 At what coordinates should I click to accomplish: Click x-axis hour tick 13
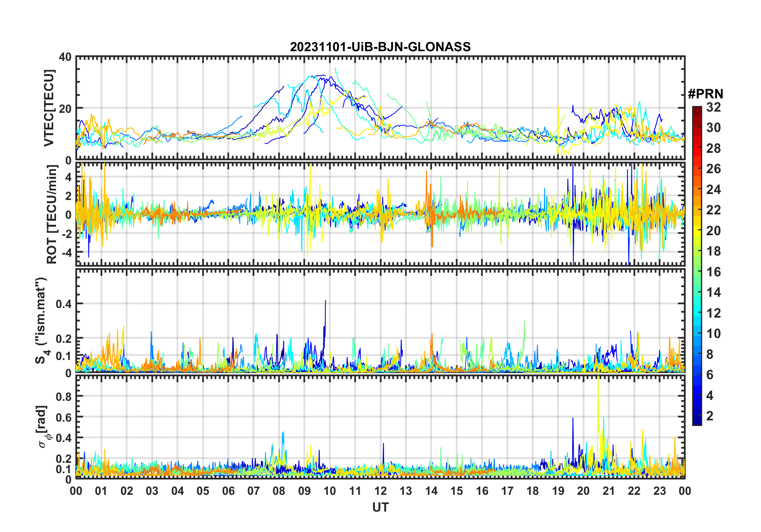coord(406,491)
